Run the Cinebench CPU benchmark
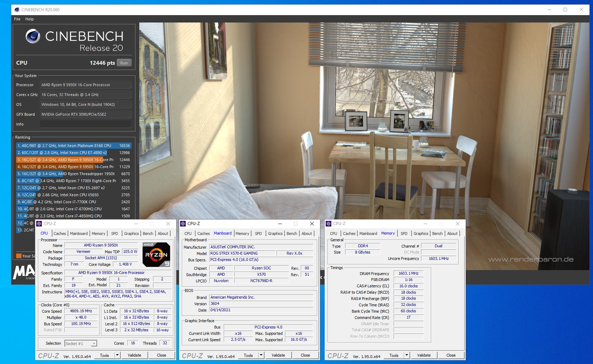Viewport: 593px width, 364px height. (124, 63)
